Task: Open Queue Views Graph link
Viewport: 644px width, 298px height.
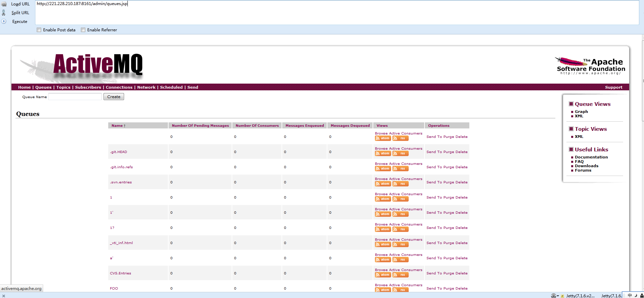Action: click(x=581, y=112)
